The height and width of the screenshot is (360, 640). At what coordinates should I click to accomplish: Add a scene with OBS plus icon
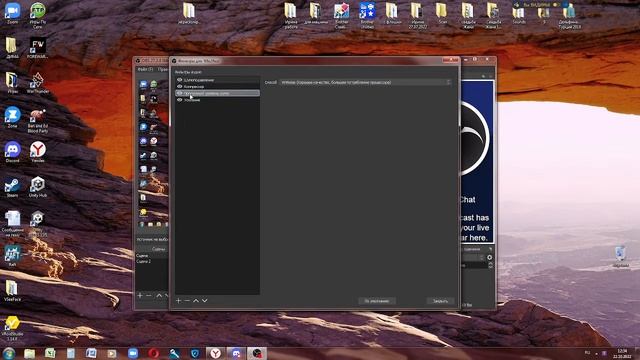point(140,295)
